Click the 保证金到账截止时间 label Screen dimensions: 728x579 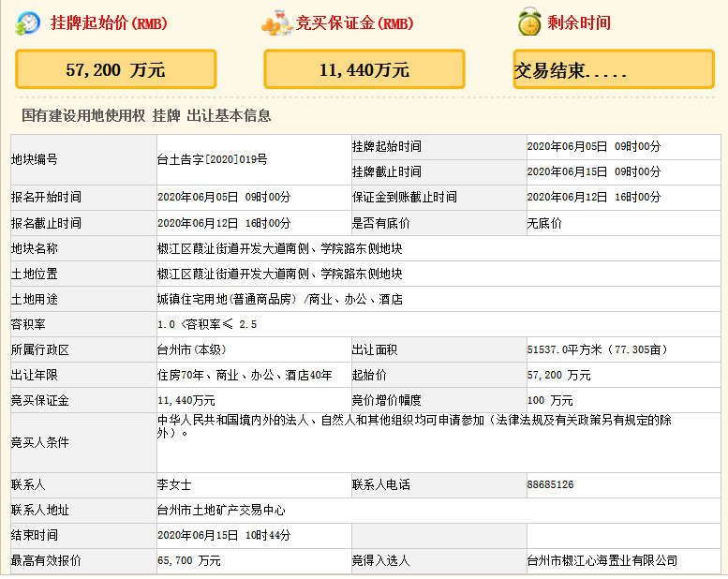pyautogui.click(x=405, y=198)
